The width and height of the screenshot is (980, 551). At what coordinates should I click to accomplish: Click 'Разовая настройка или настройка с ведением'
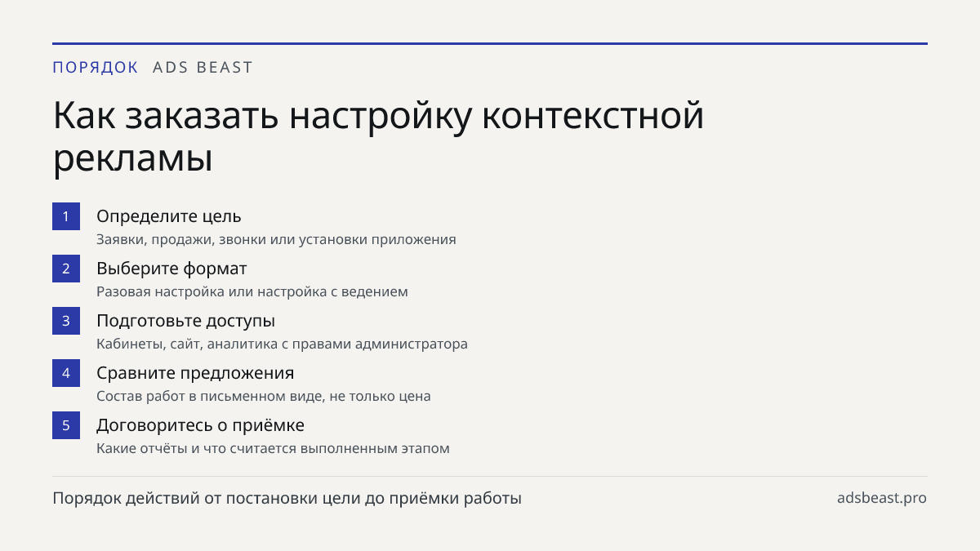coord(252,292)
